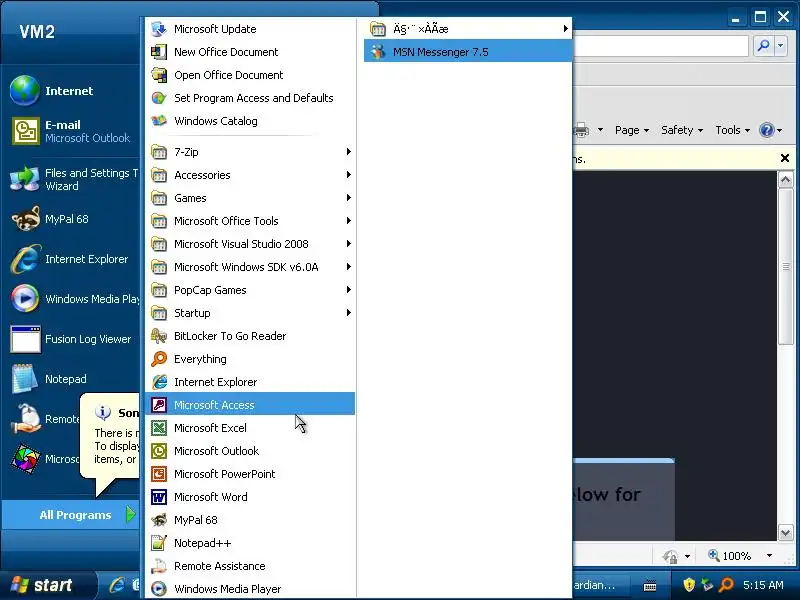The height and width of the screenshot is (600, 800).
Task: Close the browser information bar
Action: click(785, 158)
